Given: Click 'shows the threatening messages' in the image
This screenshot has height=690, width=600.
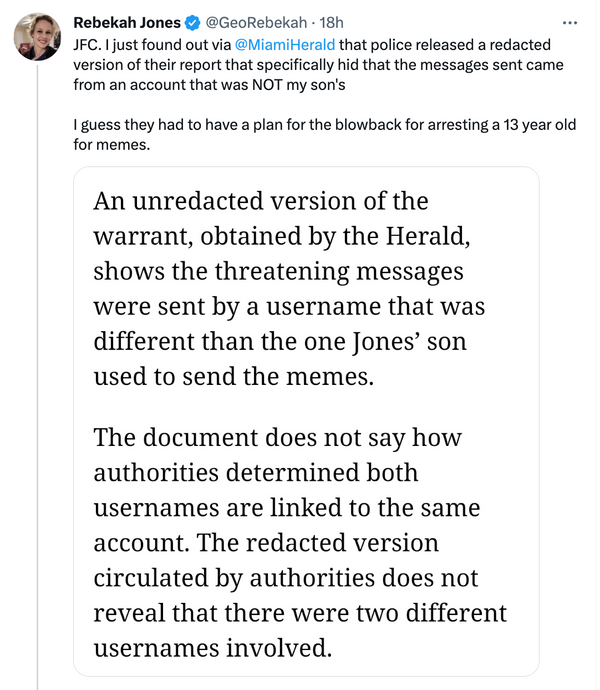Looking at the screenshot, I should coord(278,272).
